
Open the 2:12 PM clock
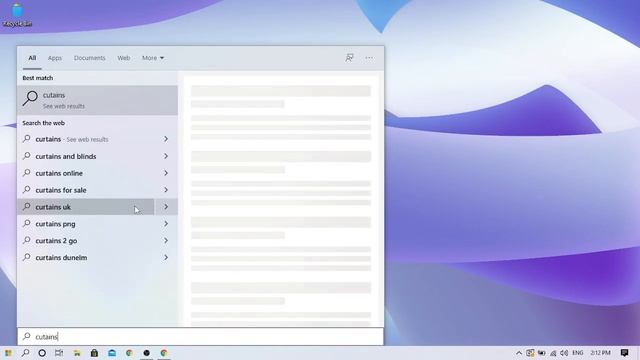[x=600, y=353]
